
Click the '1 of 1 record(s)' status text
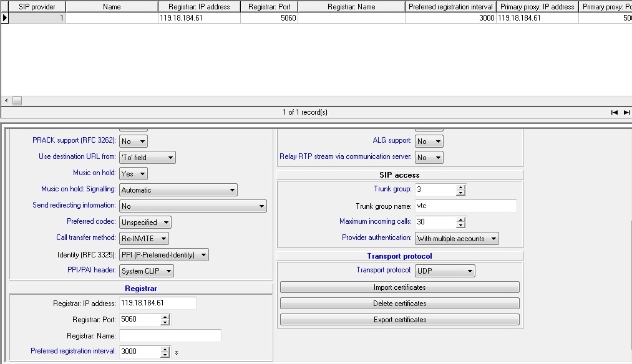pos(305,112)
